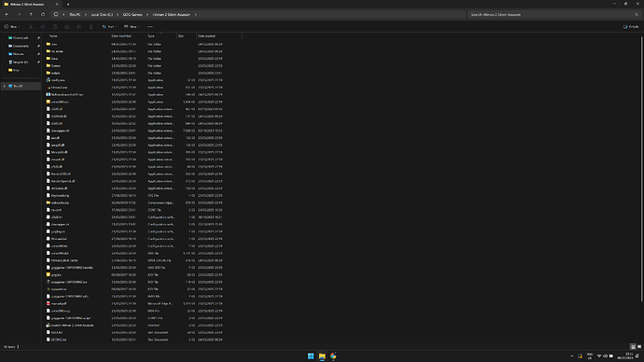Click the Cut icon in the toolbar
This screenshot has width=644, height=362.
click(x=31, y=27)
